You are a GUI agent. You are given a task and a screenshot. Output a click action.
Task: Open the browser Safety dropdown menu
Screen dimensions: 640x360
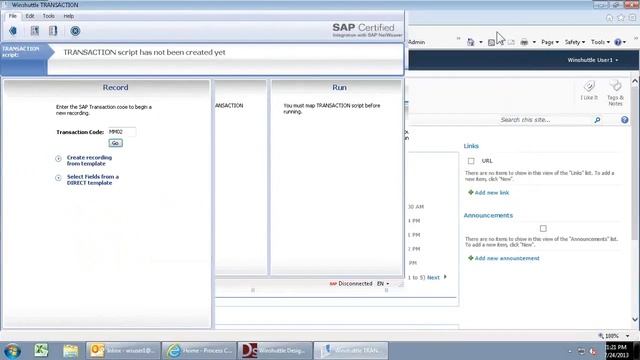pyautogui.click(x=575, y=42)
